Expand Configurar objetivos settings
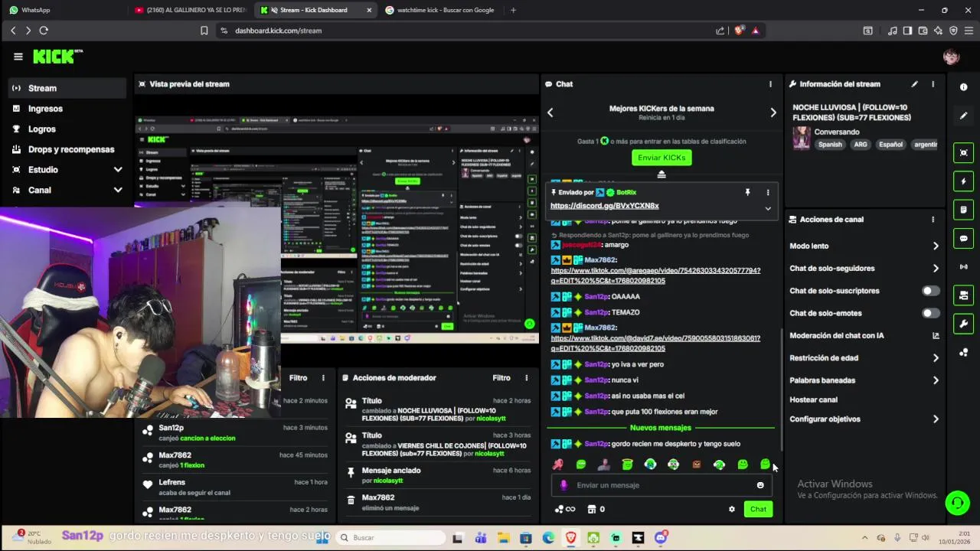 (864, 419)
